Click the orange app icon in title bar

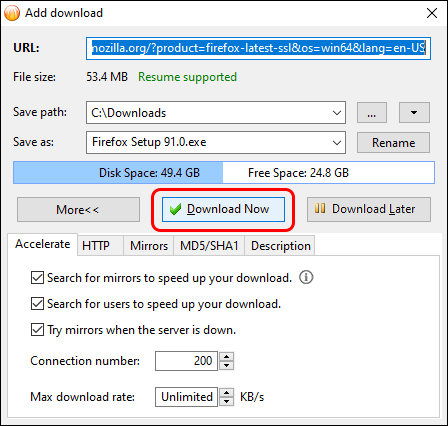[12, 13]
